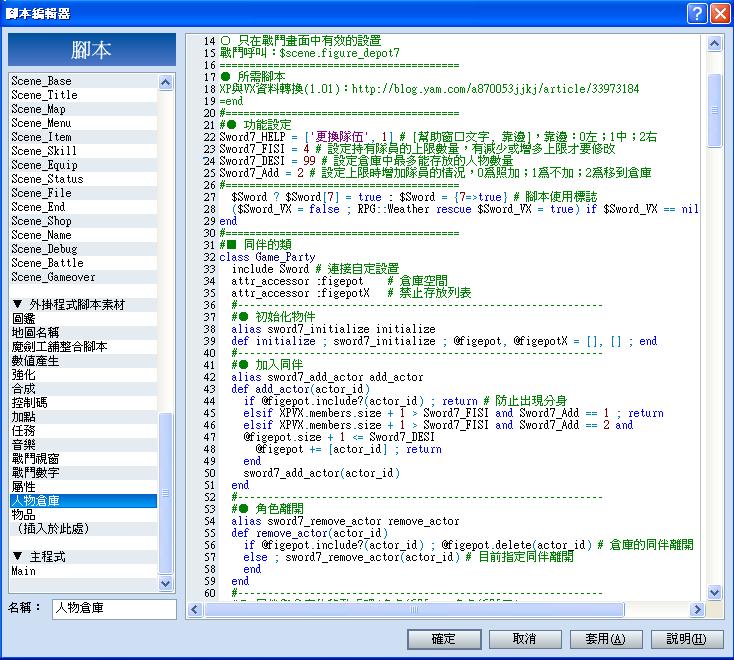The width and height of the screenshot is (734, 660).
Task: Select Scene_Title script
Action: 83,95
